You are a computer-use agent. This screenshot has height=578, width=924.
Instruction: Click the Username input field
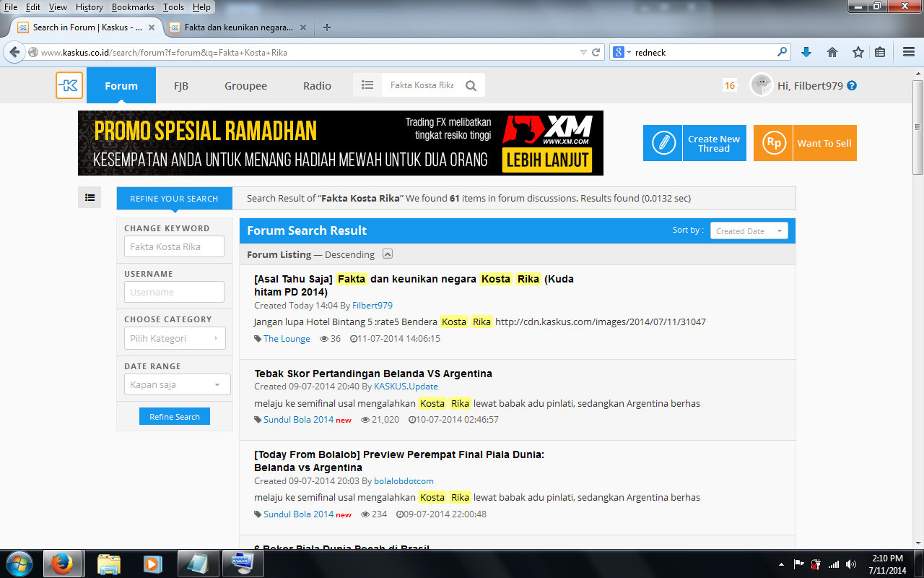[174, 292]
